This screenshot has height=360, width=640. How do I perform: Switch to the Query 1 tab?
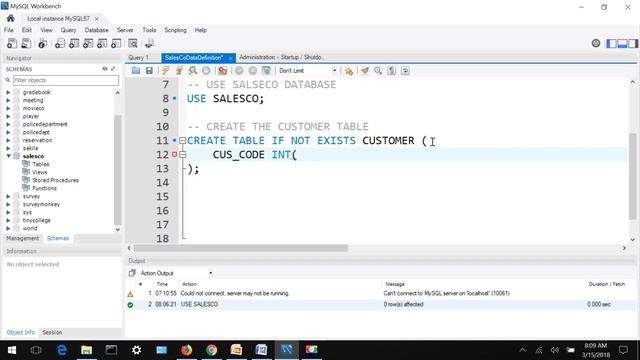tap(139, 58)
